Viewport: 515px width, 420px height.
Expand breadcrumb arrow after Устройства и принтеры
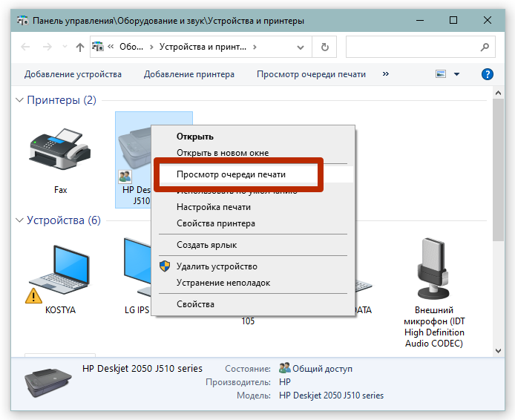pyautogui.click(x=255, y=47)
